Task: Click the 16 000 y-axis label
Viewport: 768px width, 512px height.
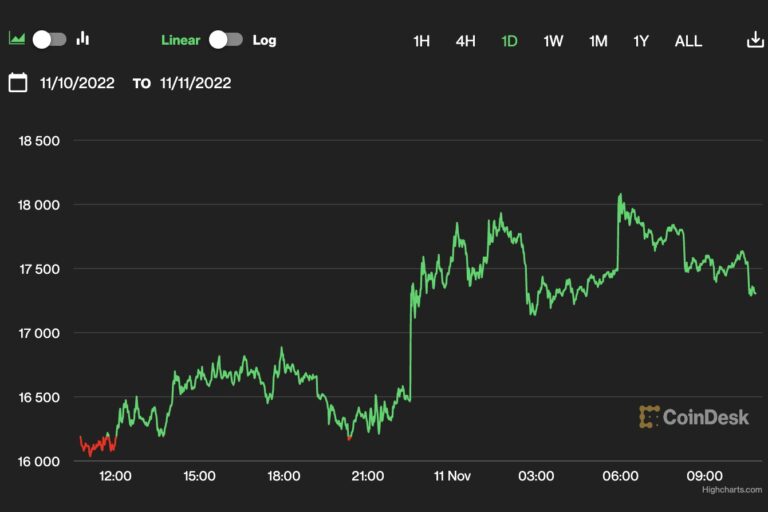Action: tap(39, 462)
